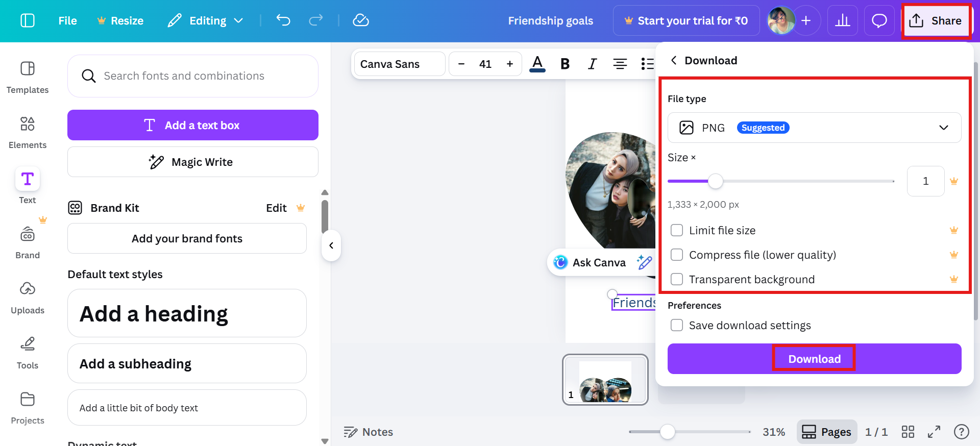Screen dimensions: 980x446
Task: Decrease font size with minus
Action: (x=461, y=64)
